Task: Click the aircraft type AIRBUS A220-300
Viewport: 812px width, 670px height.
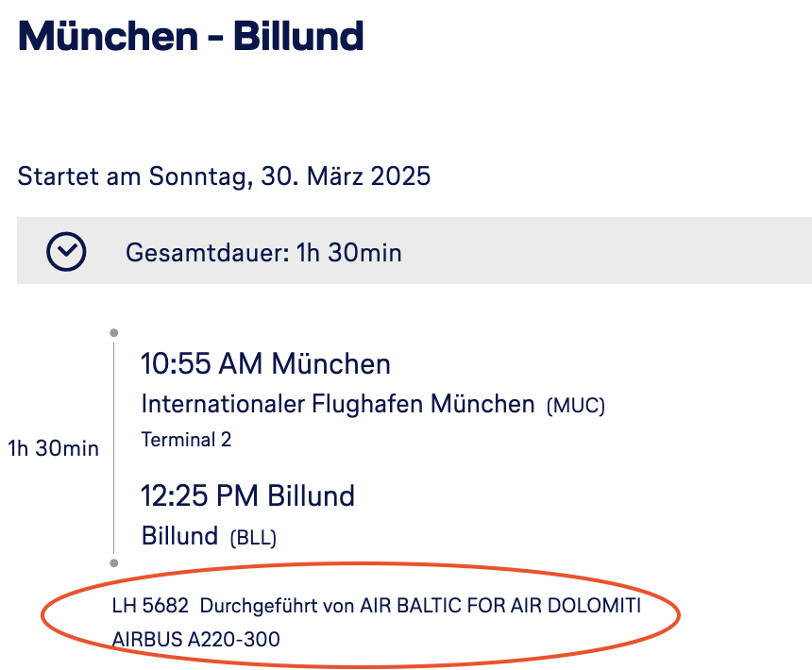Action: pyautogui.click(x=195, y=640)
